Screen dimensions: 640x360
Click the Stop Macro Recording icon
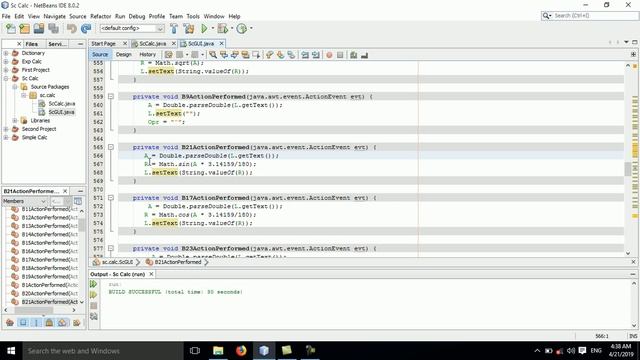coord(340,55)
